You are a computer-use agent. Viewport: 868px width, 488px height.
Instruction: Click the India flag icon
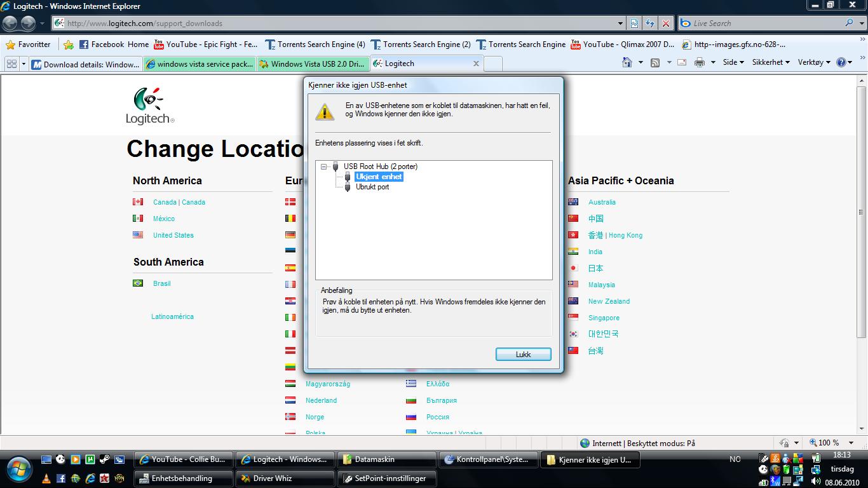(x=573, y=252)
